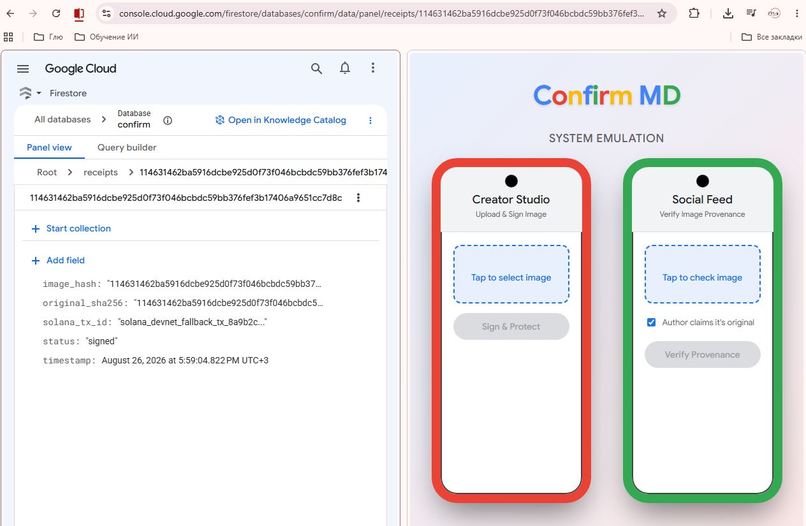The height and width of the screenshot is (526, 806).
Task: Click the Firestore product label
Action: [x=68, y=93]
